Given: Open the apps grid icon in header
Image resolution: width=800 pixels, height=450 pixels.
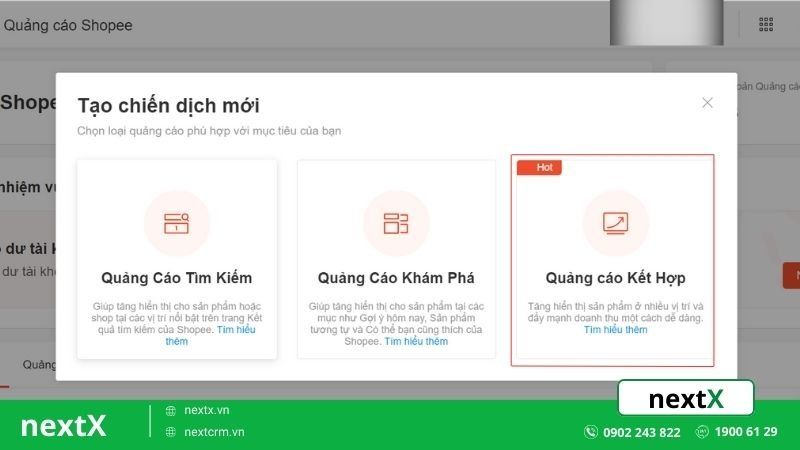Looking at the screenshot, I should [766, 24].
